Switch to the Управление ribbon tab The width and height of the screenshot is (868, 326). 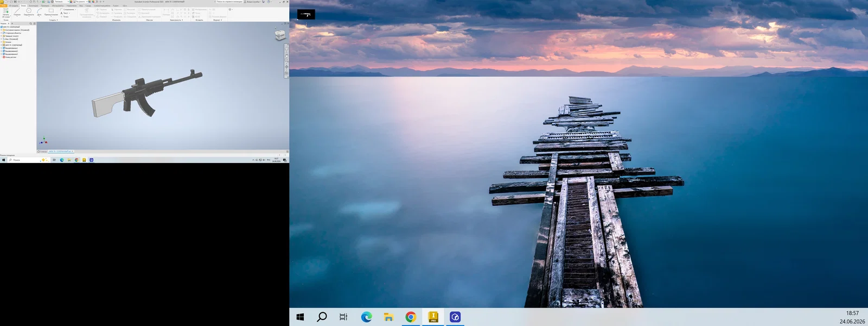pos(72,5)
